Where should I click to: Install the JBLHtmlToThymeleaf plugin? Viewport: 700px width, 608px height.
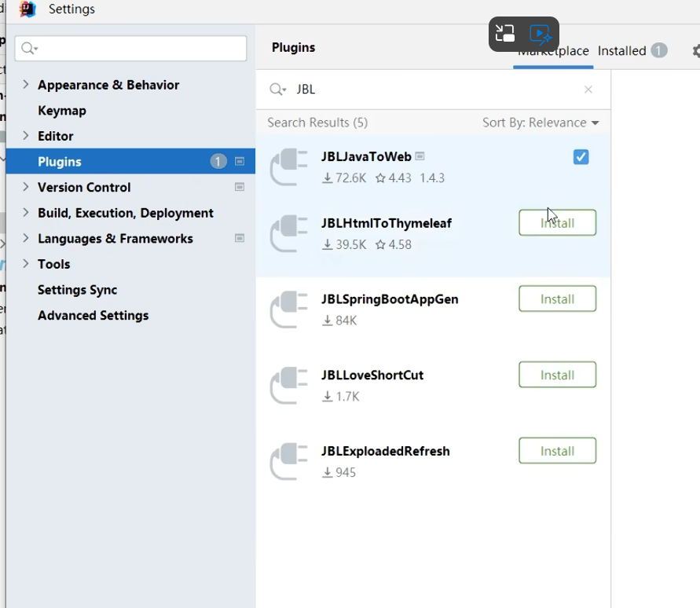pos(557,222)
